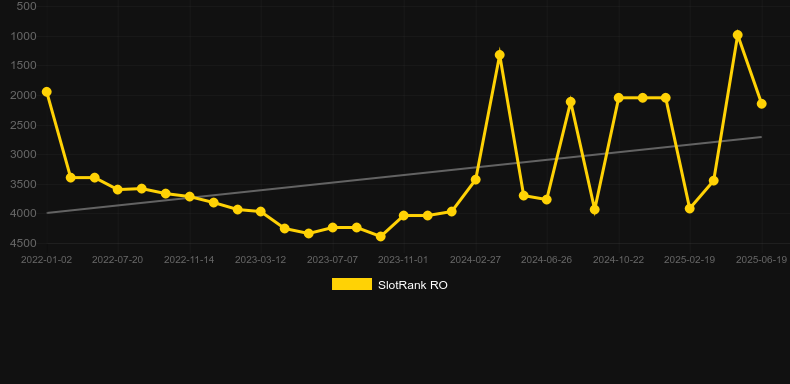
Task: Click the x-axis label 2024-10-22
Action: pyautogui.click(x=618, y=260)
